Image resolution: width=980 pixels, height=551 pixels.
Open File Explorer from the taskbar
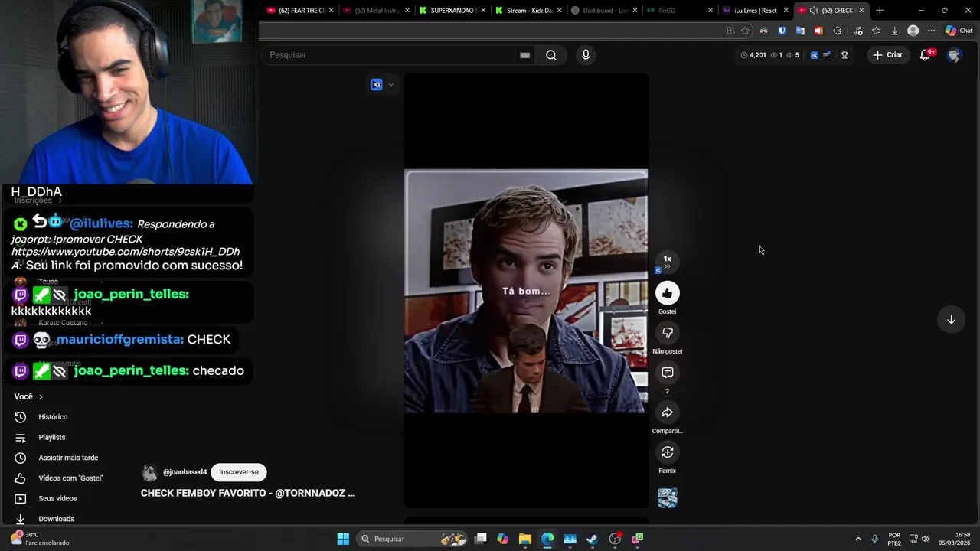coord(524,539)
